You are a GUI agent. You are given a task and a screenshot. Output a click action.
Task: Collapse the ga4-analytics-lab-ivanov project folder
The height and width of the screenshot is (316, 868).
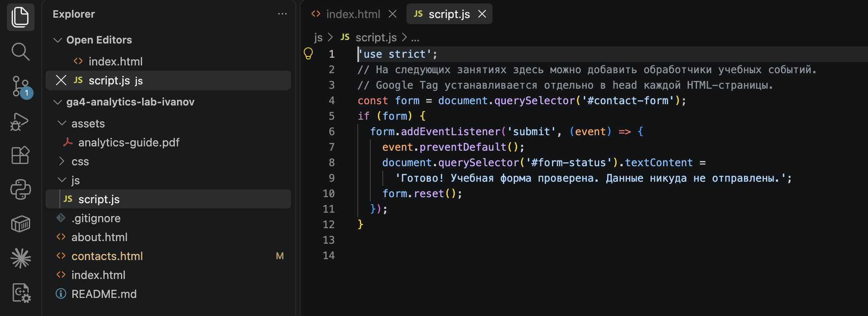click(57, 102)
